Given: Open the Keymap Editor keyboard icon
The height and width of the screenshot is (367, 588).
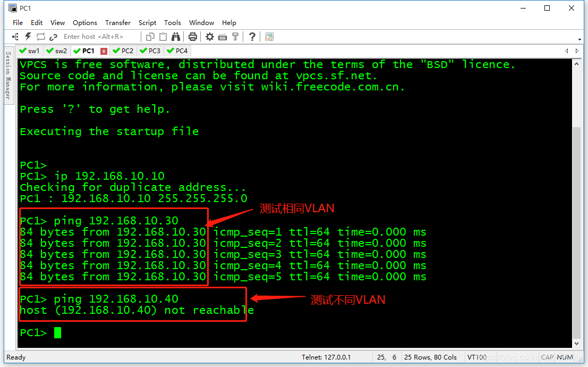Looking at the screenshot, I should pos(223,37).
